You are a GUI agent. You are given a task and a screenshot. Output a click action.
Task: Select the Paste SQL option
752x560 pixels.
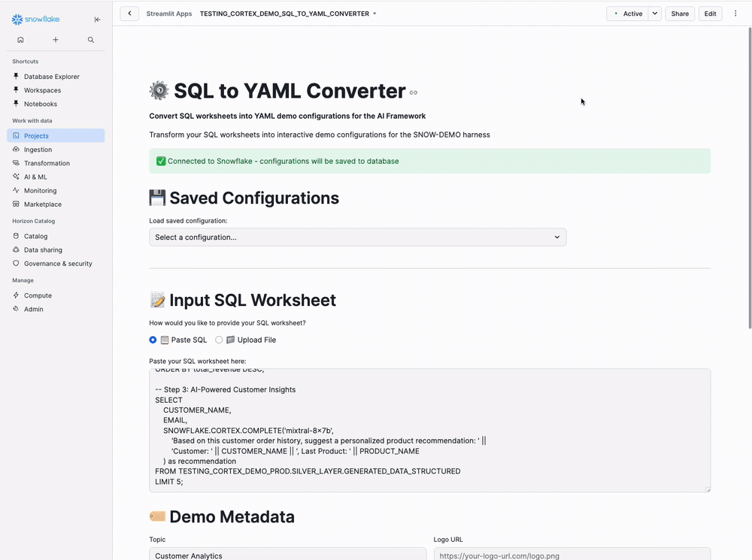coord(153,340)
